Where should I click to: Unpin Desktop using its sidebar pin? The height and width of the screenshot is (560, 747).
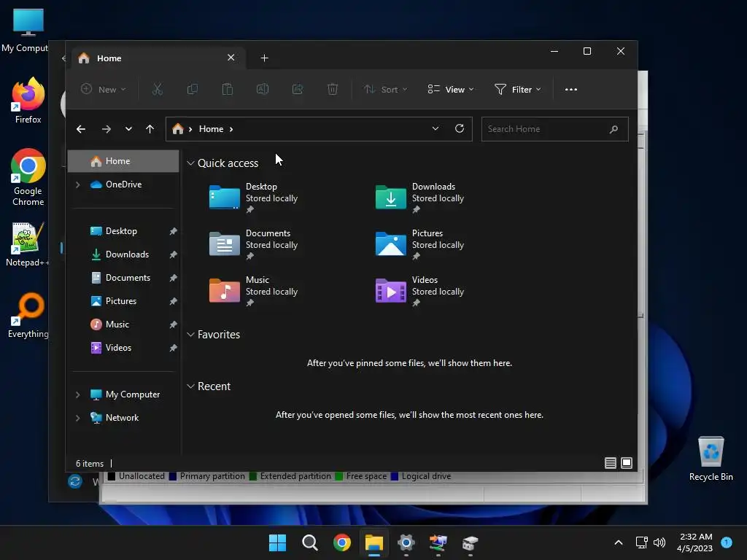173,231
